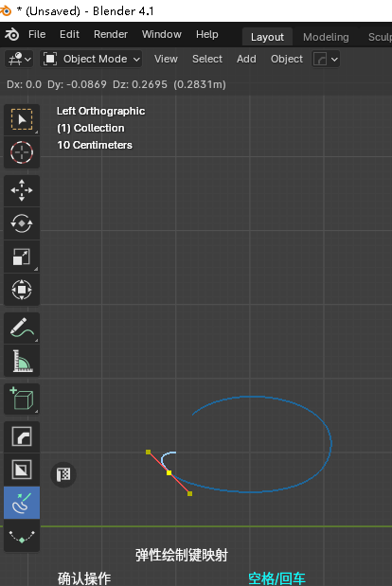Click the Dy: -0.0869 readout
The width and height of the screenshot is (392, 586).
[77, 84]
